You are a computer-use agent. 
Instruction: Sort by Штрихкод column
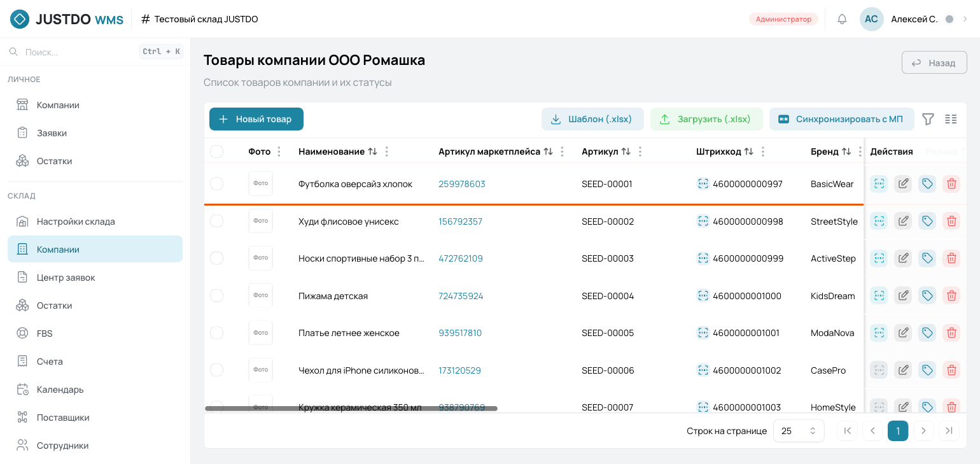point(749,151)
